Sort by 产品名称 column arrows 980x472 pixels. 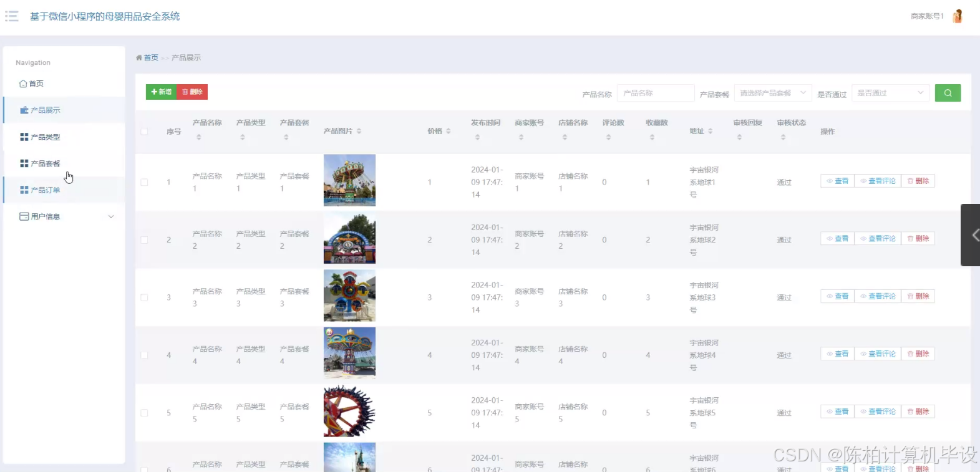click(199, 137)
